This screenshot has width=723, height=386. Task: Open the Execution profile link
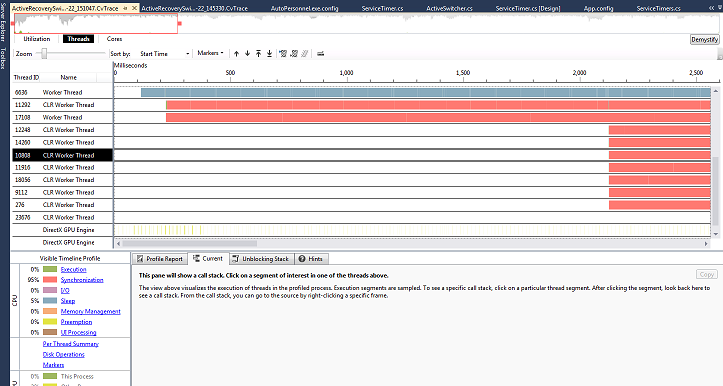pos(73,269)
